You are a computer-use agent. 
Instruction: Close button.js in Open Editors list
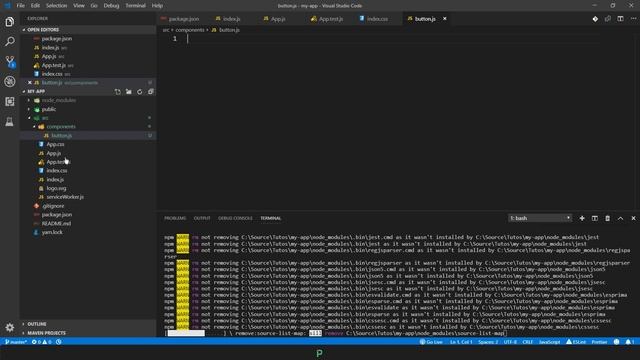[30, 83]
